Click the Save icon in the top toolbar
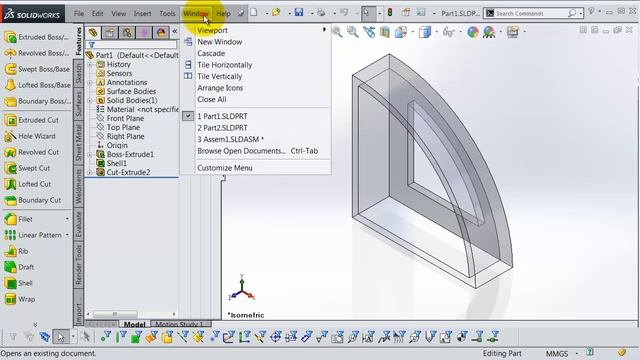640x360 pixels. (x=299, y=12)
